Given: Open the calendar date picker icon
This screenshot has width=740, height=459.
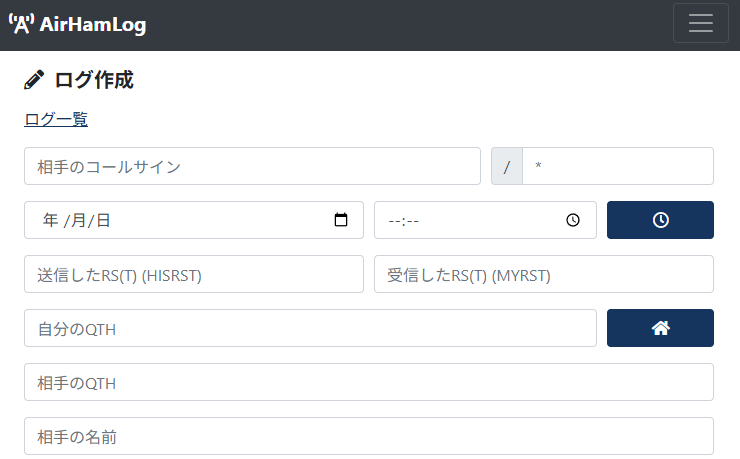Looking at the screenshot, I should pyautogui.click(x=341, y=220).
